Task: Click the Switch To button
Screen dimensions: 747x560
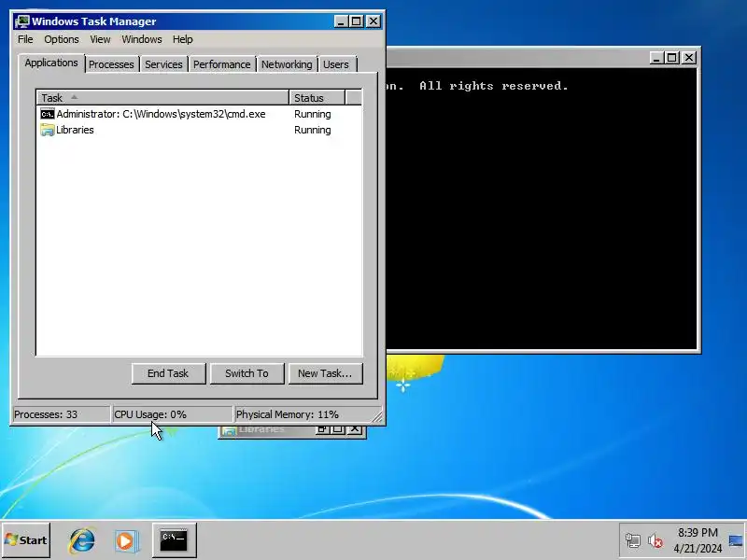Action: pyautogui.click(x=247, y=373)
